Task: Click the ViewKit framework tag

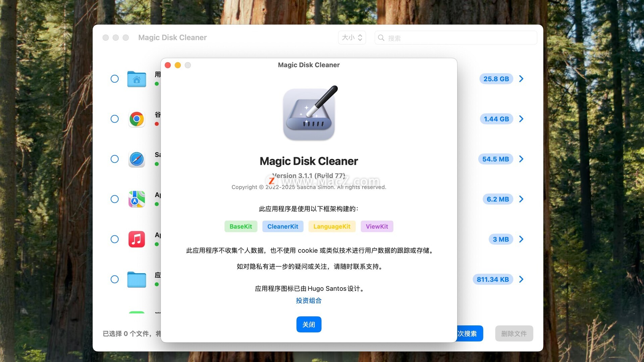Action: pyautogui.click(x=377, y=226)
